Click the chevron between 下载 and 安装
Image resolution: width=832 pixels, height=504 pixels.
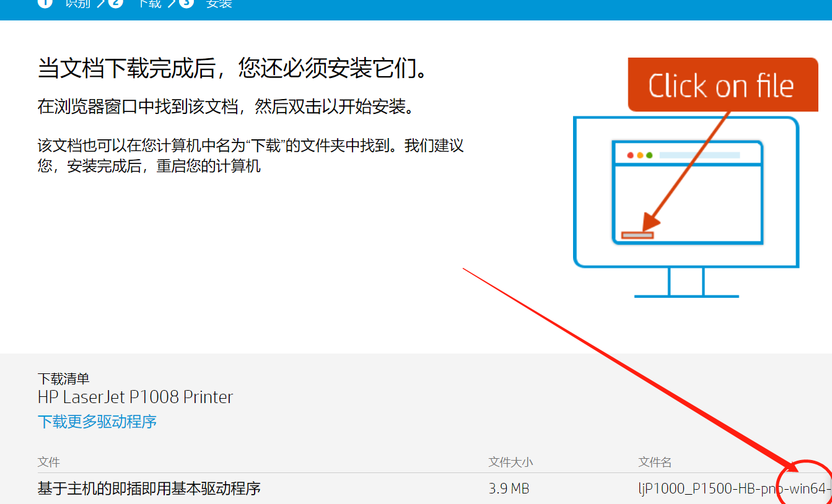click(x=172, y=2)
